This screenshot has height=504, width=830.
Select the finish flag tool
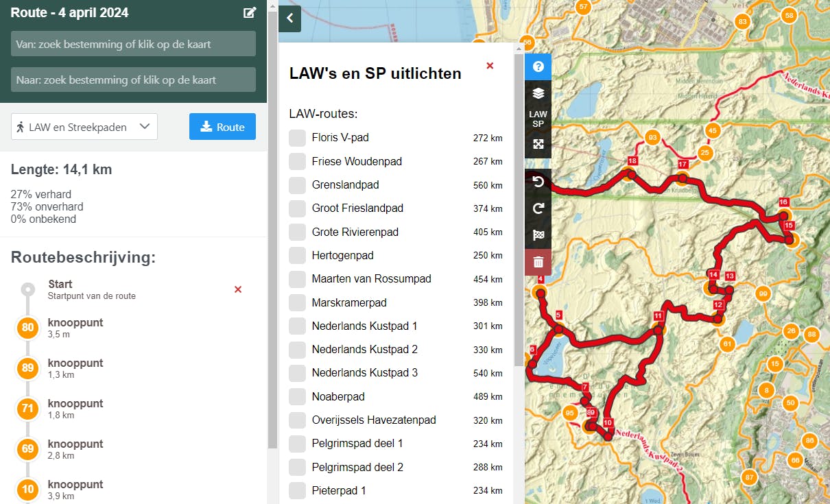(x=538, y=235)
